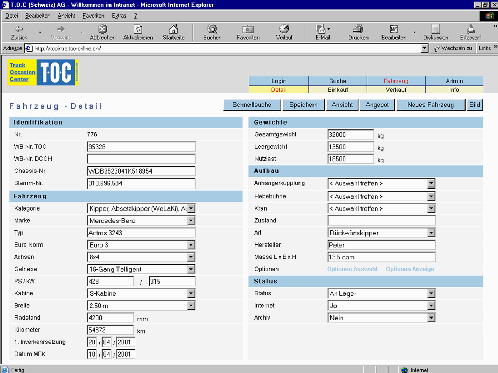Expand the Art Rückwärtskipper dropdown
The height and width of the screenshot is (373, 498).
[431, 233]
